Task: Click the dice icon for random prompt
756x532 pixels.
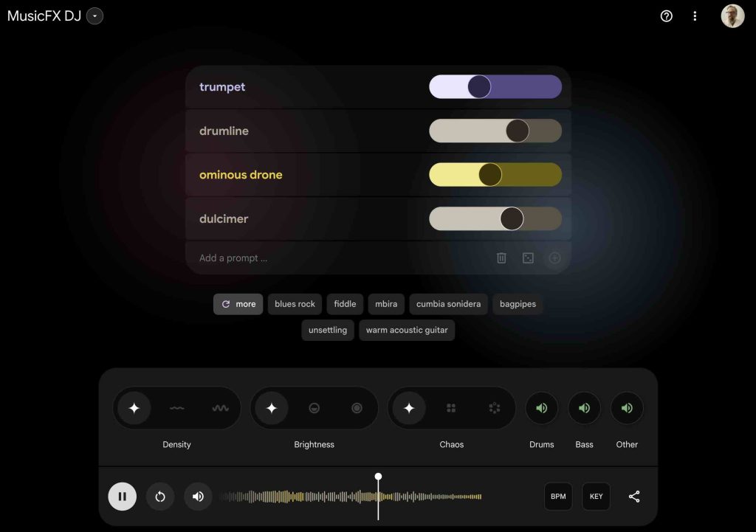Action: [528, 258]
